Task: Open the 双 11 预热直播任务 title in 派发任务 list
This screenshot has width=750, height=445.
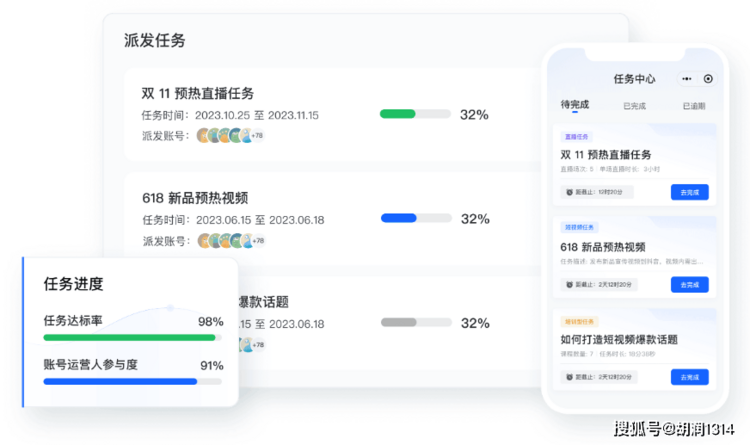Action: (198, 93)
